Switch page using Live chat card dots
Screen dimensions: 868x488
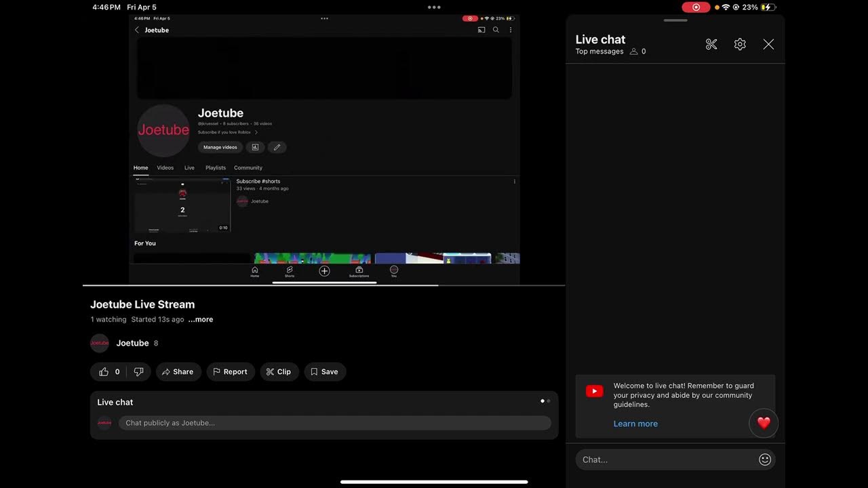(545, 401)
